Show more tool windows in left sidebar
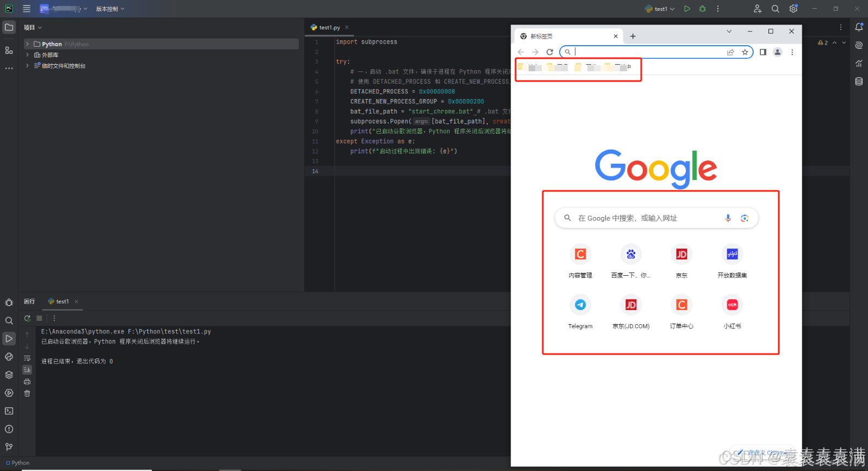The image size is (868, 471). [x=9, y=69]
